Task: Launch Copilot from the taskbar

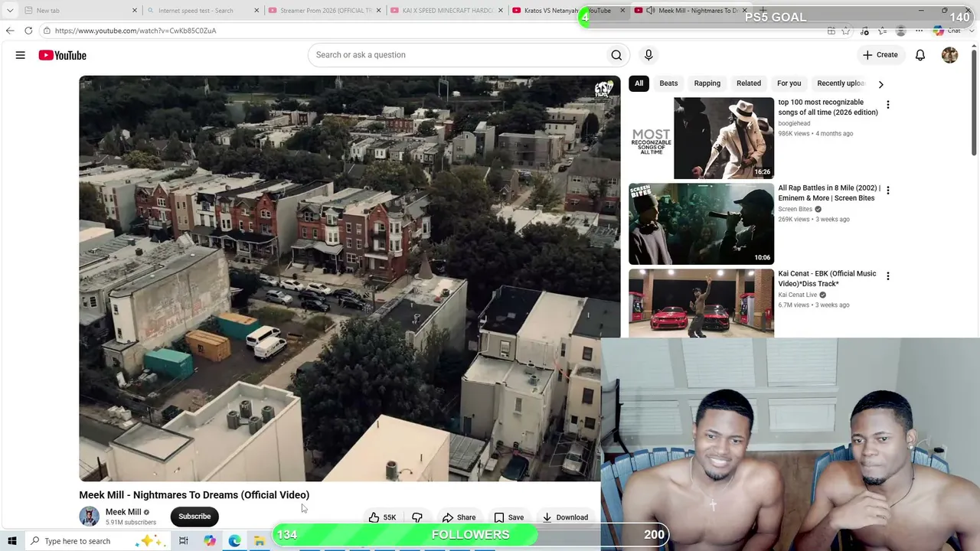Action: [210, 541]
